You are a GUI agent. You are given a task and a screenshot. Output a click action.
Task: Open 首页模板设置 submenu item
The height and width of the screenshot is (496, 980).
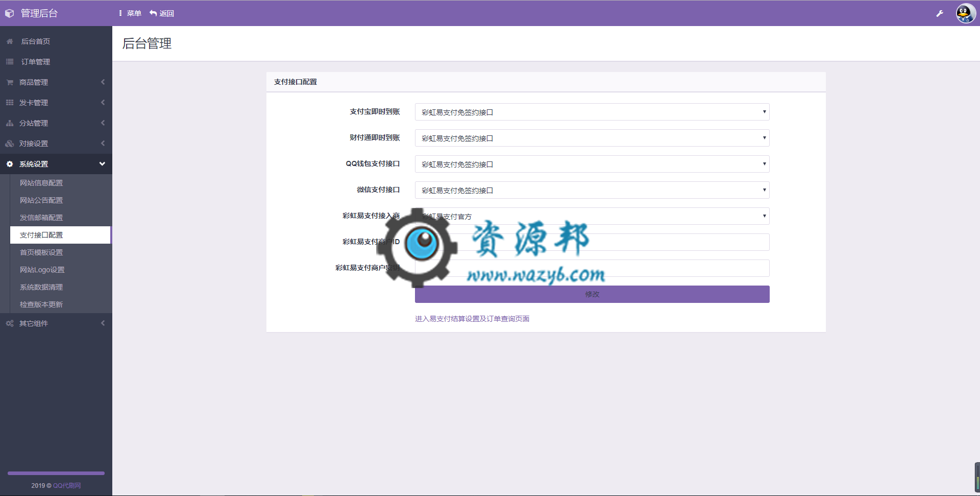pos(60,252)
